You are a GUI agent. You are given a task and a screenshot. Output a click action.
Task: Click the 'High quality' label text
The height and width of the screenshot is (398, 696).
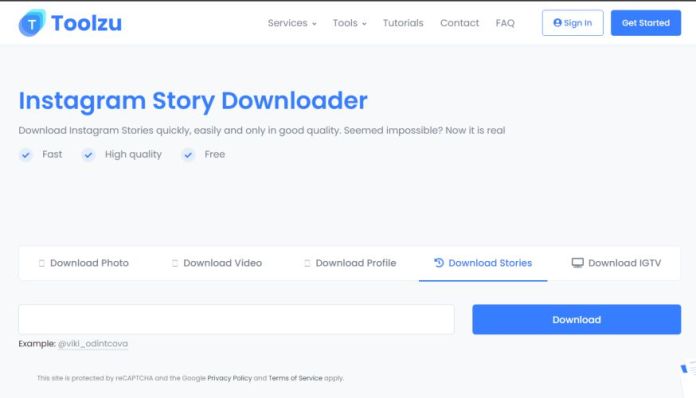tap(133, 154)
